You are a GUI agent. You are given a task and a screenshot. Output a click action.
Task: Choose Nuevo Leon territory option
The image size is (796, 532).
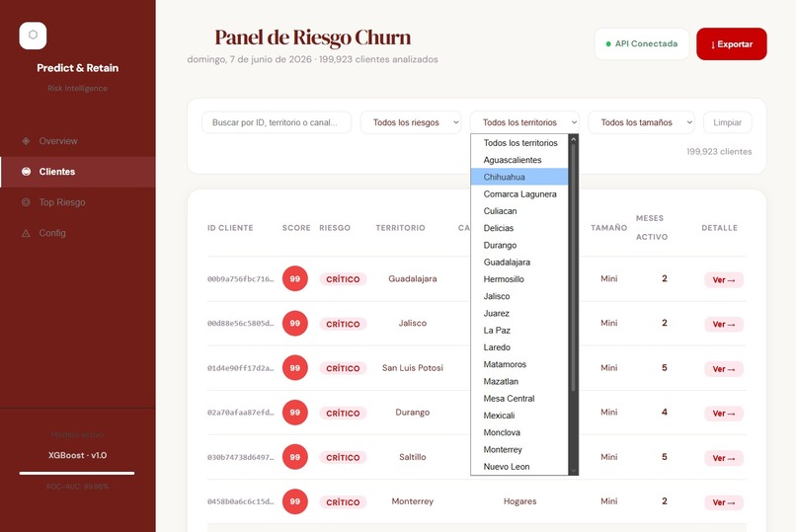click(x=519, y=467)
